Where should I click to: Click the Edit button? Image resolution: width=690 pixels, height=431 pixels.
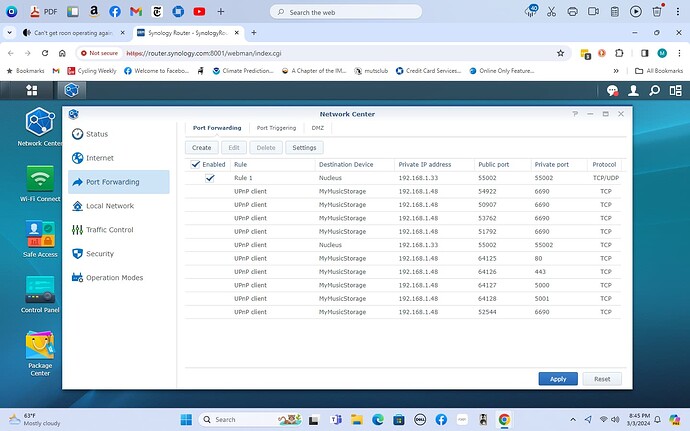pos(234,147)
